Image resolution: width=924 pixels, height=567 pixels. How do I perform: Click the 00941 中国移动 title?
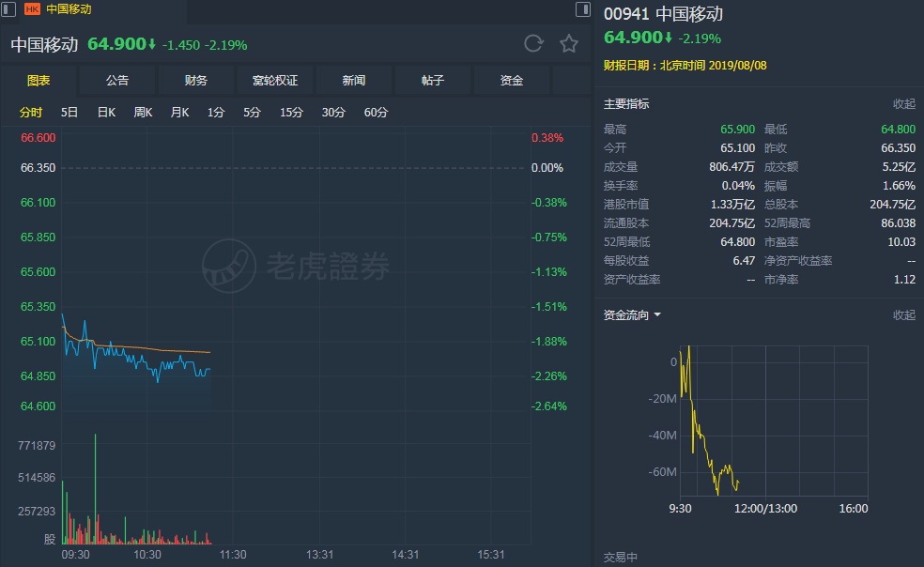(663, 13)
